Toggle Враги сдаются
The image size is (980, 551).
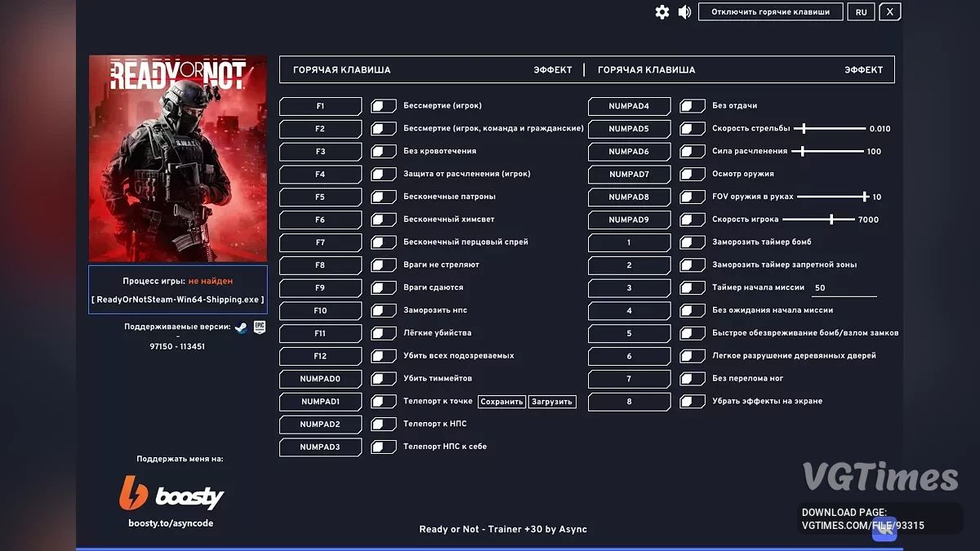[383, 288]
